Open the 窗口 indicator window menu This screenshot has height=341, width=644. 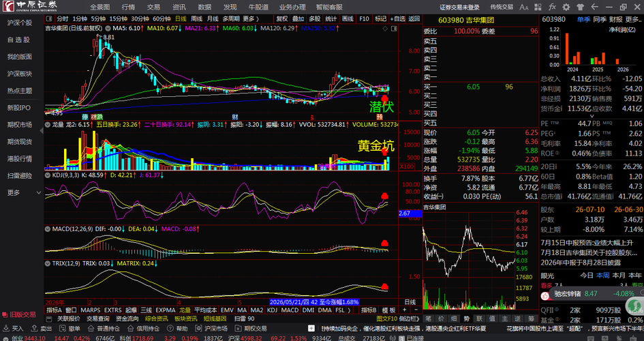pos(71,310)
